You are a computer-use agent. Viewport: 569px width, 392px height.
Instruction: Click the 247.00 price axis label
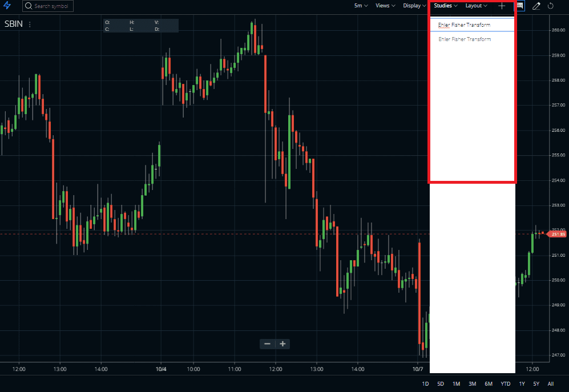tap(558, 355)
